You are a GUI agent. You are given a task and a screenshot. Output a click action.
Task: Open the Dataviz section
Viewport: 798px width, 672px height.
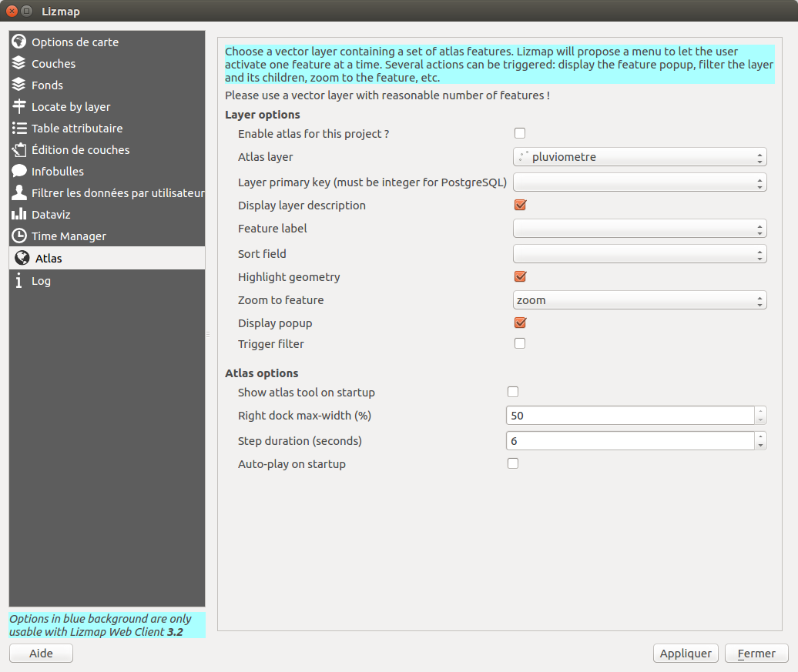(x=107, y=214)
